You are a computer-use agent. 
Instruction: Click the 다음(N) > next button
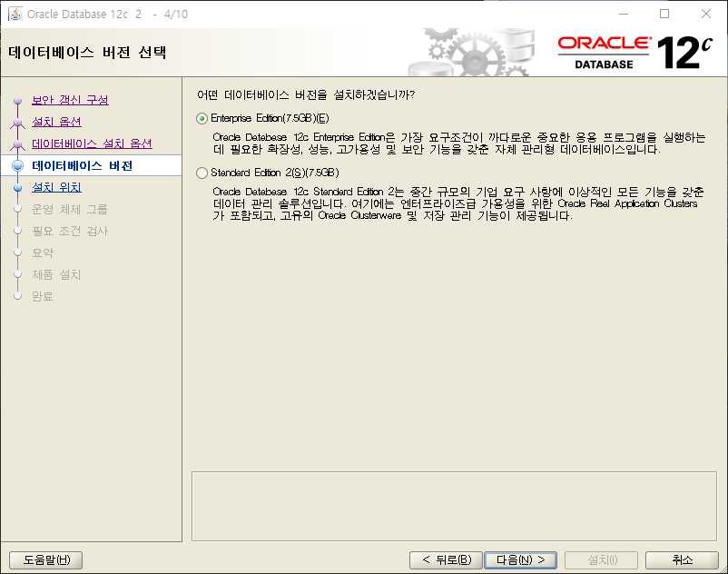coord(520,560)
